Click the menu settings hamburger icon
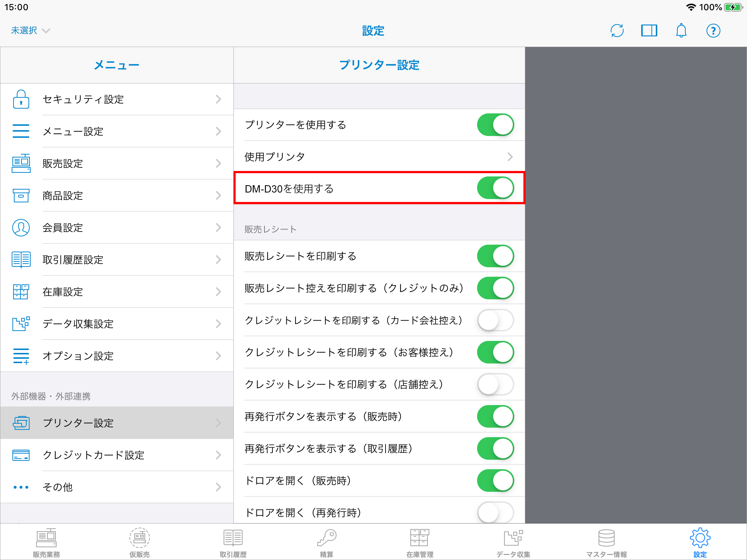 pos(21,131)
